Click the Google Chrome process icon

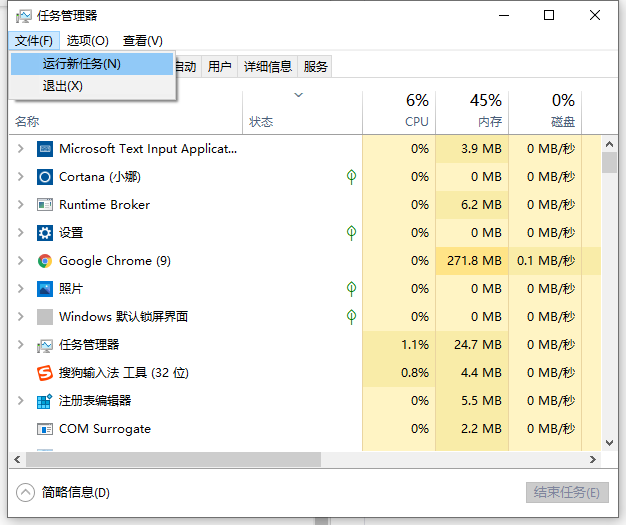(44, 261)
